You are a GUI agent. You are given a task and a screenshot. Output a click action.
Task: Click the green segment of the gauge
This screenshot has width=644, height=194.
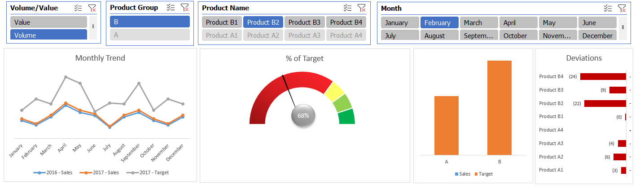click(x=346, y=117)
